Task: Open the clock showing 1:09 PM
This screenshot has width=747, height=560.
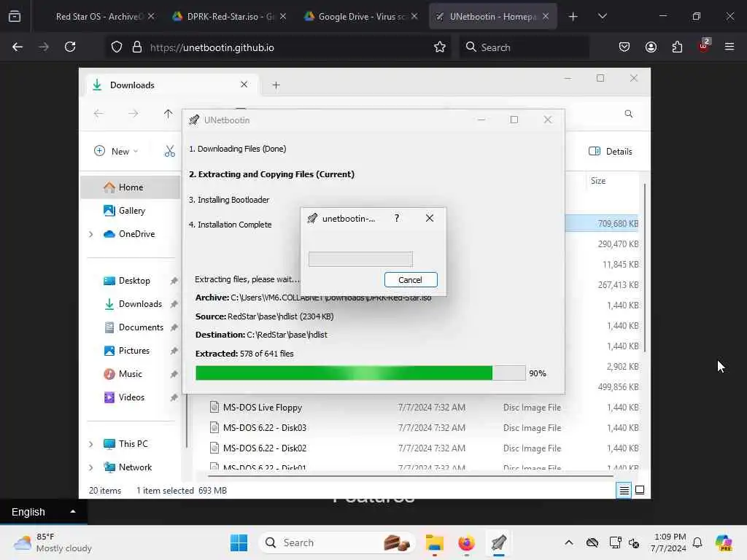Action: [x=669, y=542]
